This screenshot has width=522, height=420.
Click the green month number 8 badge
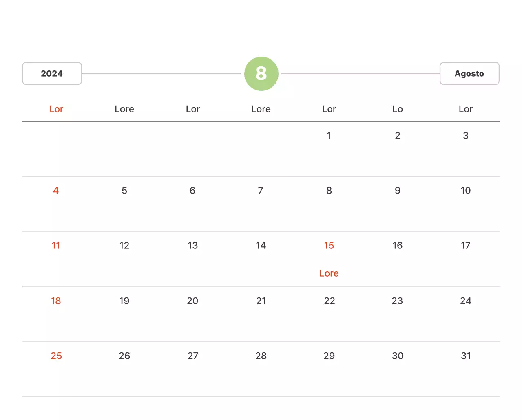[x=261, y=74]
